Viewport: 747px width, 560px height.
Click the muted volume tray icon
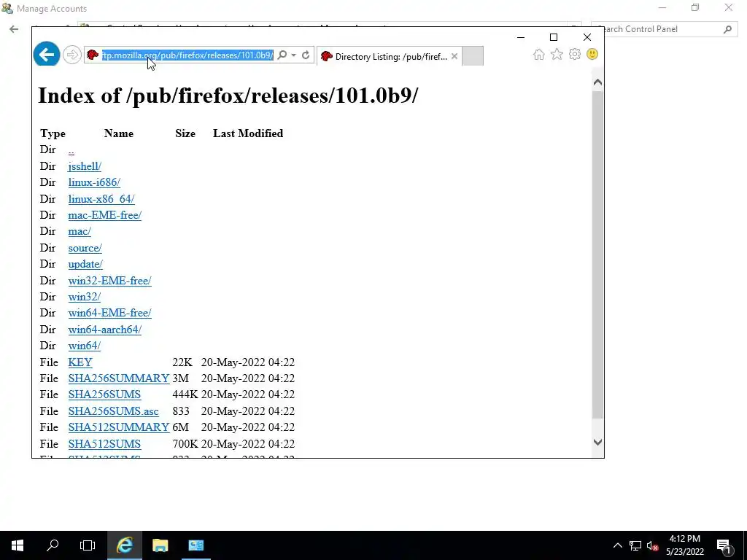click(653, 545)
